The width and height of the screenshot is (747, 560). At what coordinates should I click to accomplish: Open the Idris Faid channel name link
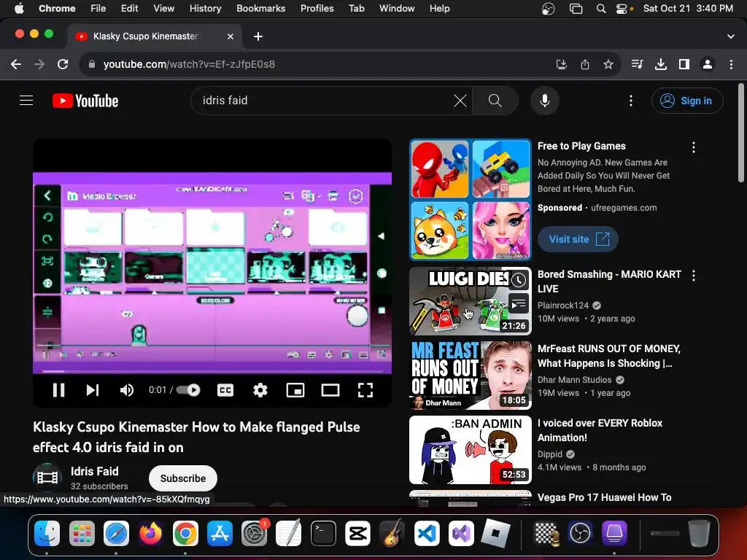pos(94,471)
